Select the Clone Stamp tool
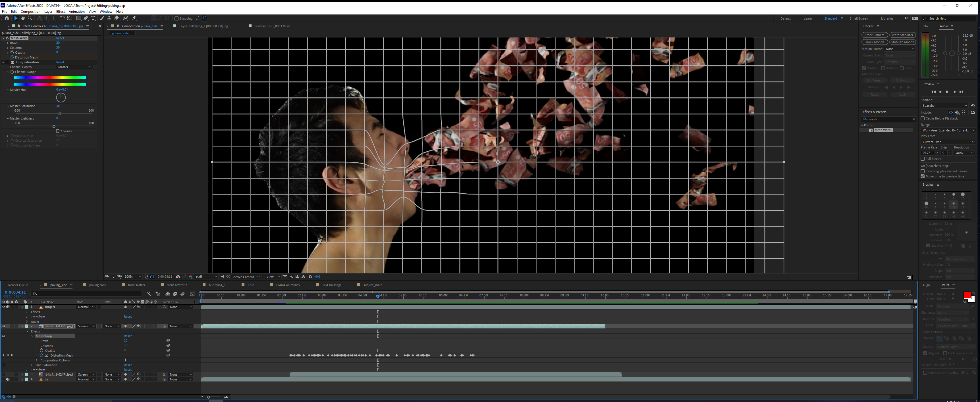Viewport: 980px width, 402px height. click(x=109, y=18)
